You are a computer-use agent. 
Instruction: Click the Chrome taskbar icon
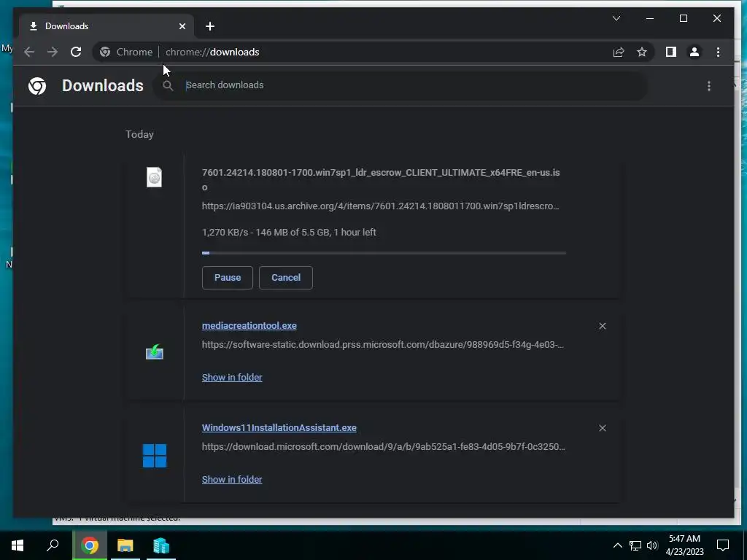(90, 545)
